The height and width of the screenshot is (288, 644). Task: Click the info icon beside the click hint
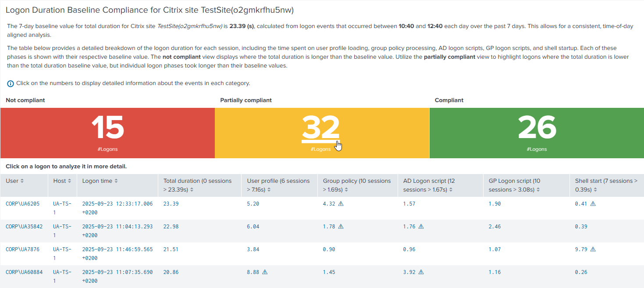click(11, 83)
